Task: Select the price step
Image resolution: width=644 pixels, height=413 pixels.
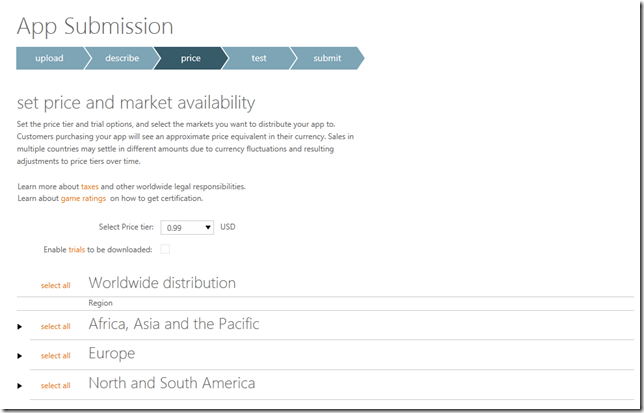Action: (x=191, y=58)
